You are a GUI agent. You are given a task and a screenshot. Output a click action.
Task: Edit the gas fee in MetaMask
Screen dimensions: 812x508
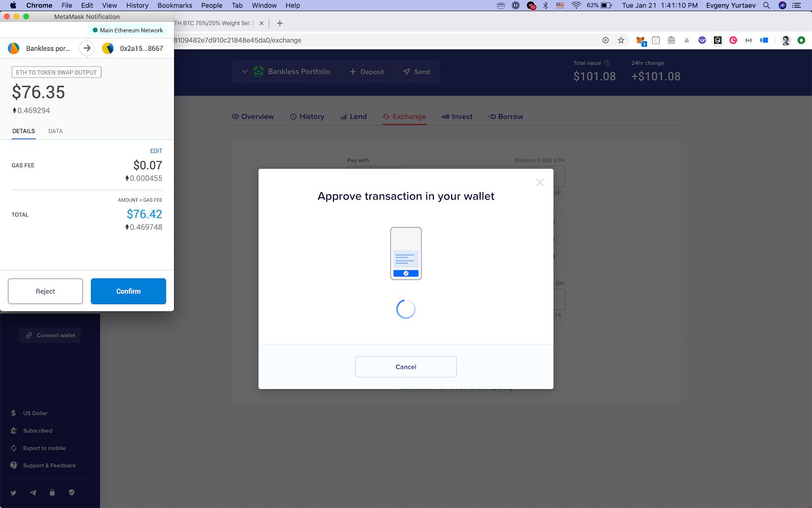coord(156,151)
